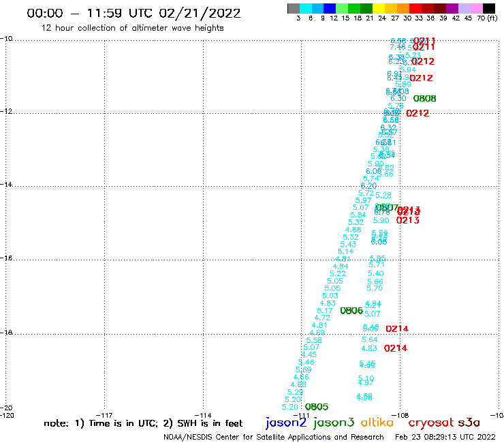Image resolution: width=504 pixels, height=443 pixels.
Task: Click the wave height value '5.97'
Action: coord(364,200)
